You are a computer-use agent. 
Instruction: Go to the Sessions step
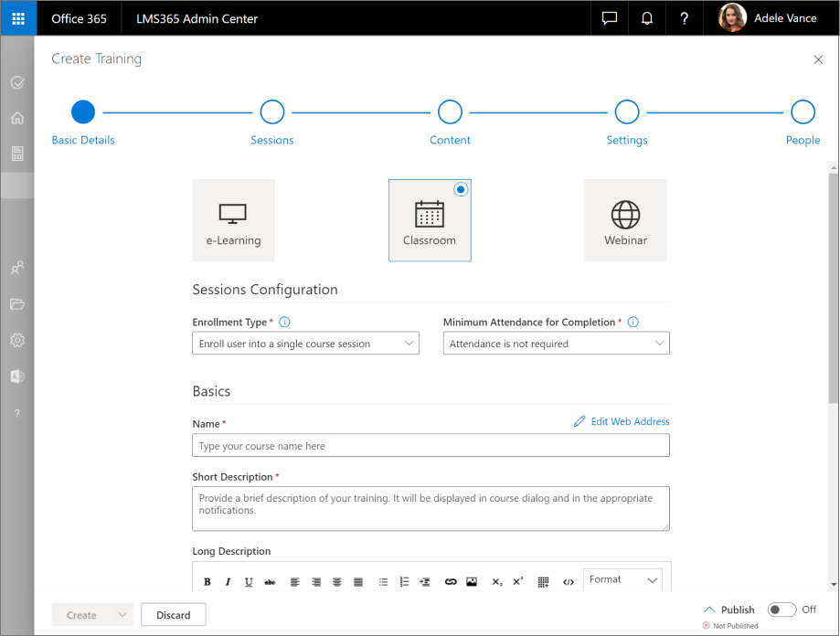(272, 112)
